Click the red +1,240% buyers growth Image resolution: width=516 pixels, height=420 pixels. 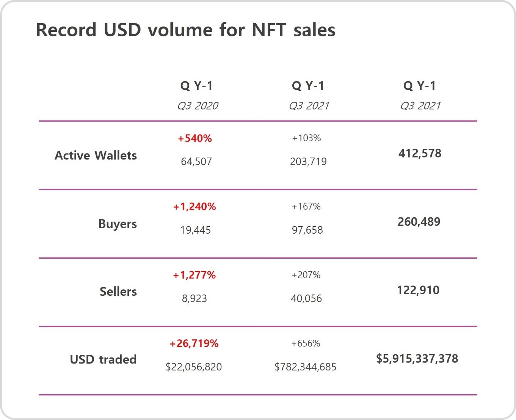(x=194, y=207)
